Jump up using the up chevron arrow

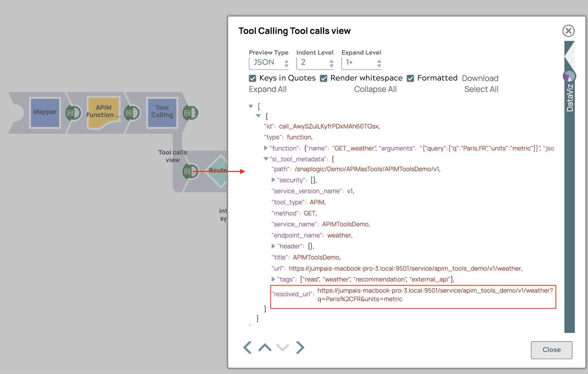[x=265, y=347]
